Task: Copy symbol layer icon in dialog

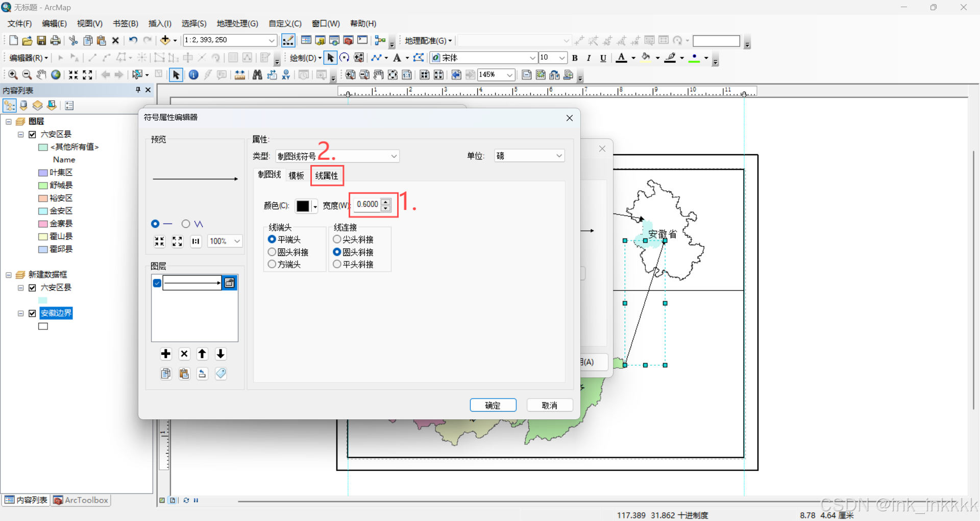Action: (x=166, y=373)
